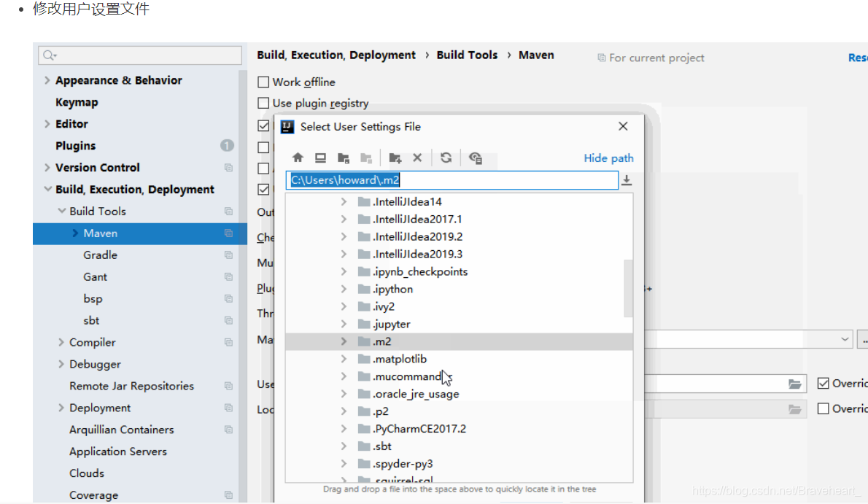Click browse folder icon for User settings file

click(795, 384)
